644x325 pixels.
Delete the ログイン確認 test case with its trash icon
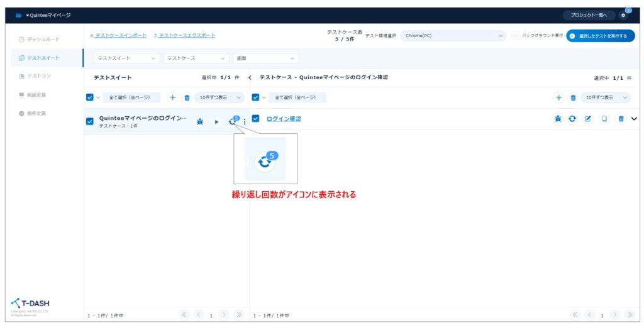(620, 118)
